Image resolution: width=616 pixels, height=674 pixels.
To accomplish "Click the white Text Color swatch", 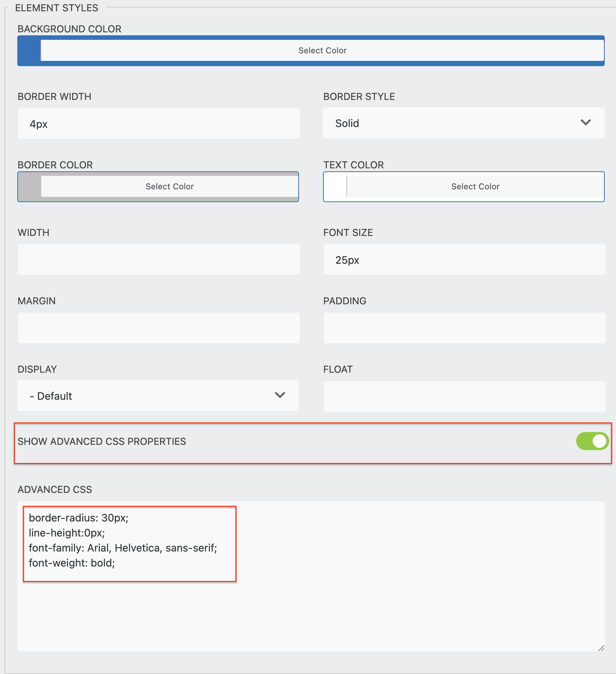I will 335,187.
